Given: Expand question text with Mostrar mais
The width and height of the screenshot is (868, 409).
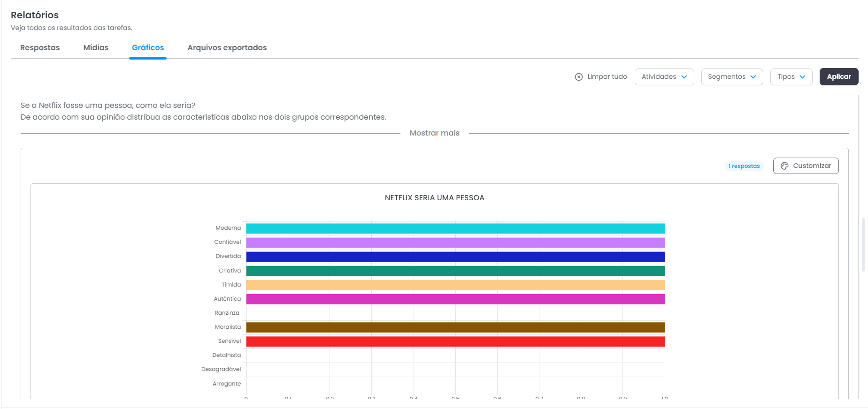Looking at the screenshot, I should click(435, 133).
